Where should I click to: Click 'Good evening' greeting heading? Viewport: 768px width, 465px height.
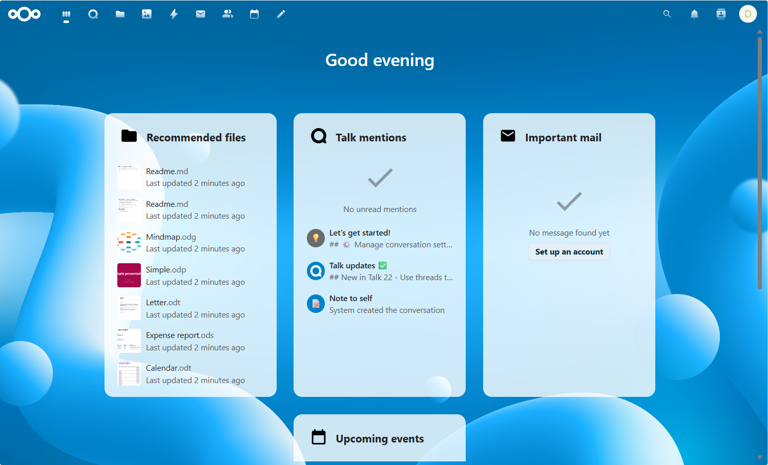[380, 60]
